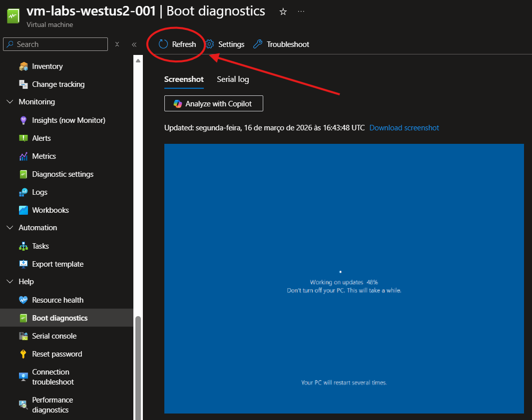The width and height of the screenshot is (532, 420).
Task: Open the Resource health heart icon
Action: (23, 300)
